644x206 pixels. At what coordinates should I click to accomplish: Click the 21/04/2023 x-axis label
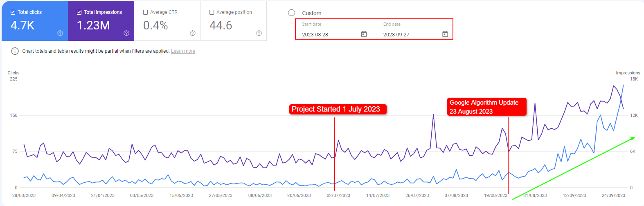[x=103, y=195]
